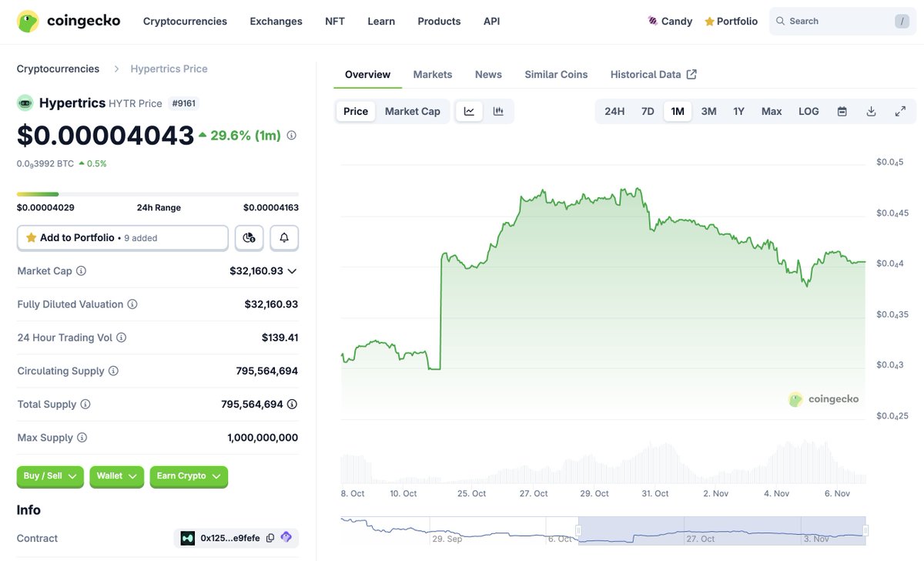924x561 pixels.
Task: Click the contract chain logo icon
Action: [x=188, y=539]
